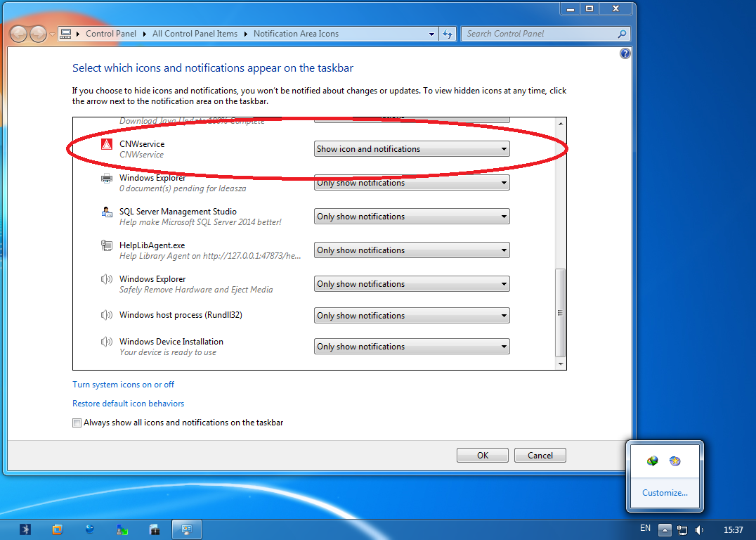Click the icon list scrollbar thumb
Image resolution: width=756 pixels, height=540 pixels.
point(560,313)
